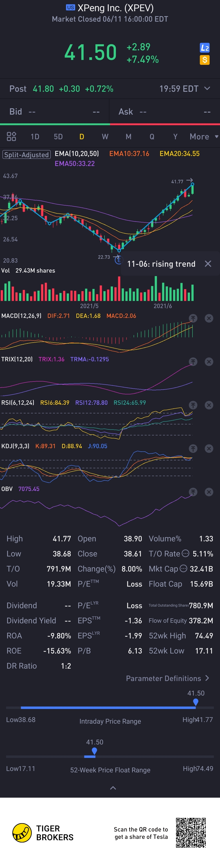The width and height of the screenshot is (220, 868).
Task: Tap the XPeng Inc. (XPEV) title
Action: click(x=115, y=8)
